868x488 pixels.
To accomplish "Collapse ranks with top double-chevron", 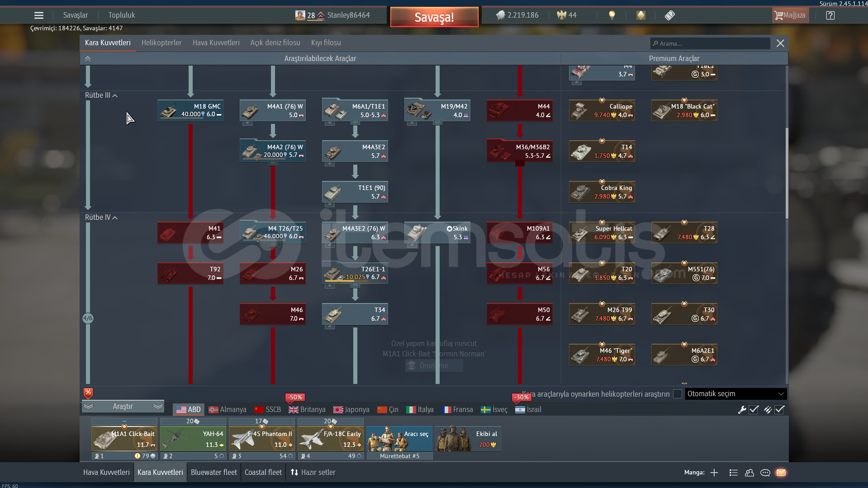I will click(x=88, y=58).
